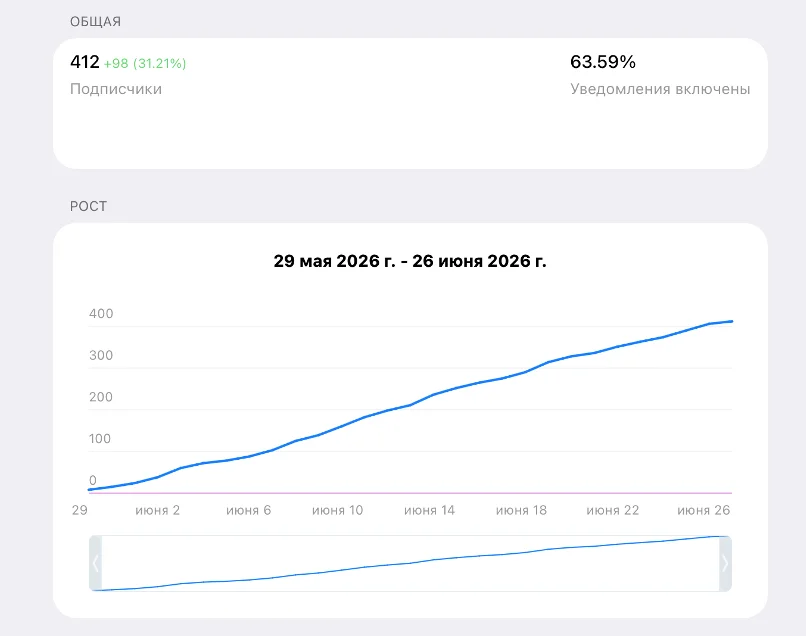Click the 29 x-axis date label
This screenshot has width=806, height=636.
tap(80, 510)
